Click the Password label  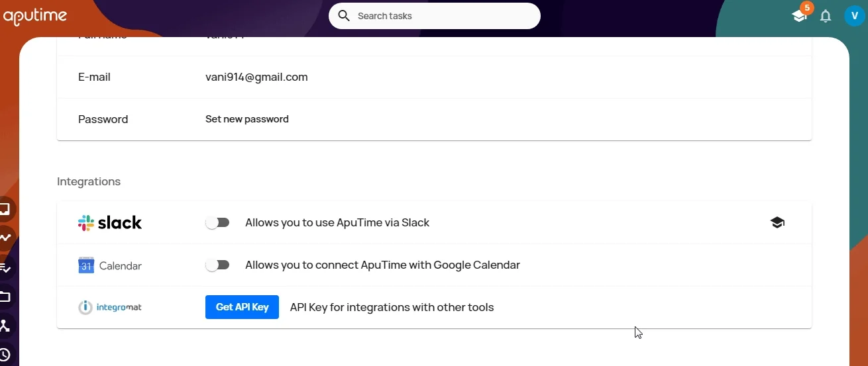point(103,119)
